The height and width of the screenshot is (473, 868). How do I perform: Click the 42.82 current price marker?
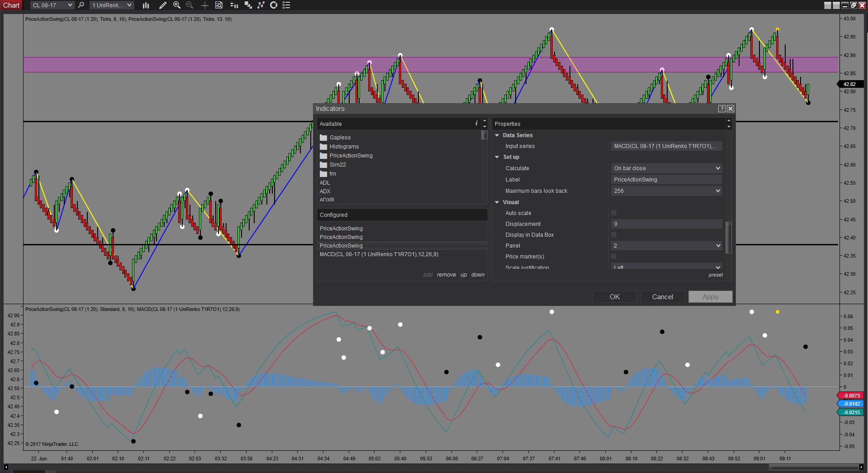(x=850, y=84)
